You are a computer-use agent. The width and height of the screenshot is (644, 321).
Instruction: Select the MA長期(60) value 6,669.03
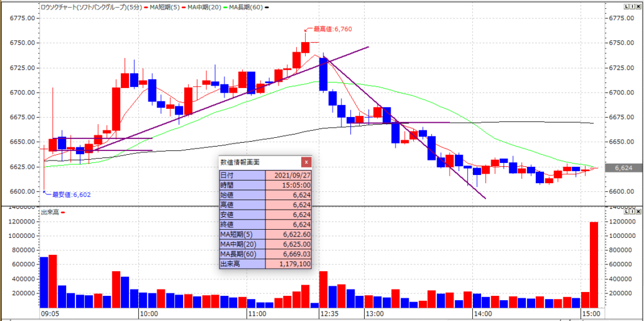[288, 254]
